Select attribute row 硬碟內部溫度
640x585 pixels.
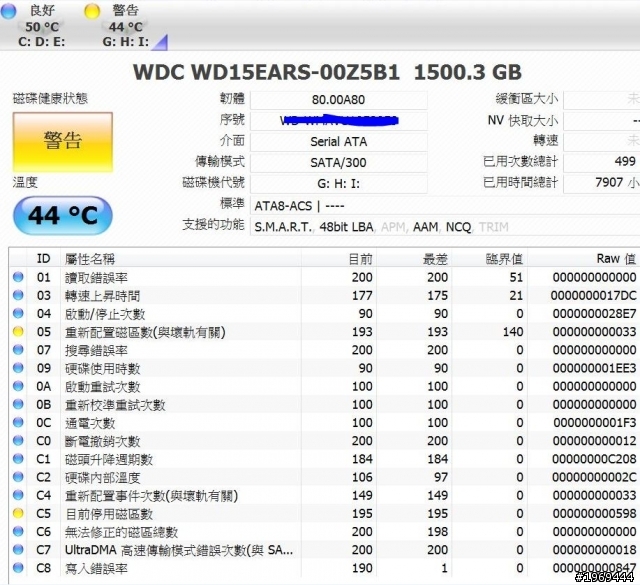pyautogui.click(x=324, y=477)
